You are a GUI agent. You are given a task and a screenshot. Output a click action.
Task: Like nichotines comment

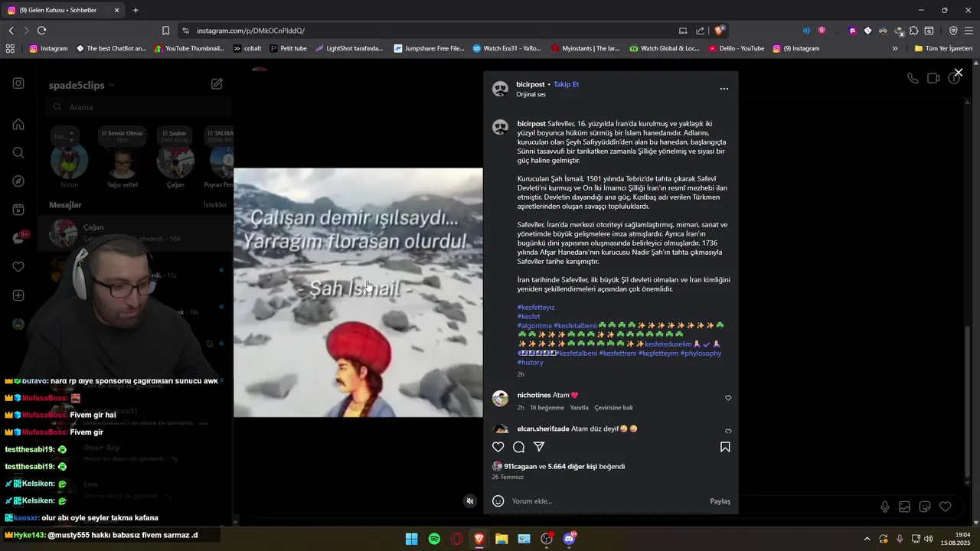click(728, 398)
